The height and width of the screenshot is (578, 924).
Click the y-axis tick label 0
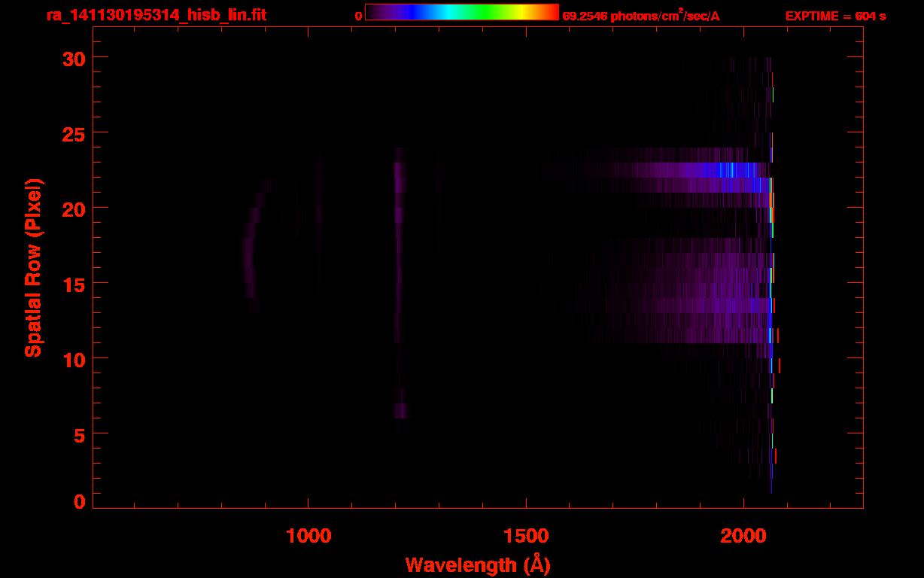79,502
